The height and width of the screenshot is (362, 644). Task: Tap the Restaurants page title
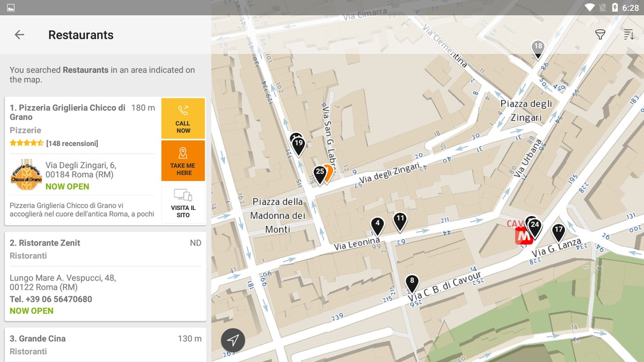pos(81,35)
